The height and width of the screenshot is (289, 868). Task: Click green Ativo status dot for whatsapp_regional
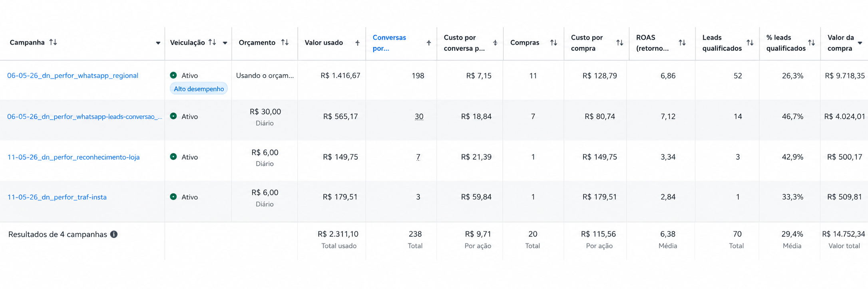tap(173, 75)
